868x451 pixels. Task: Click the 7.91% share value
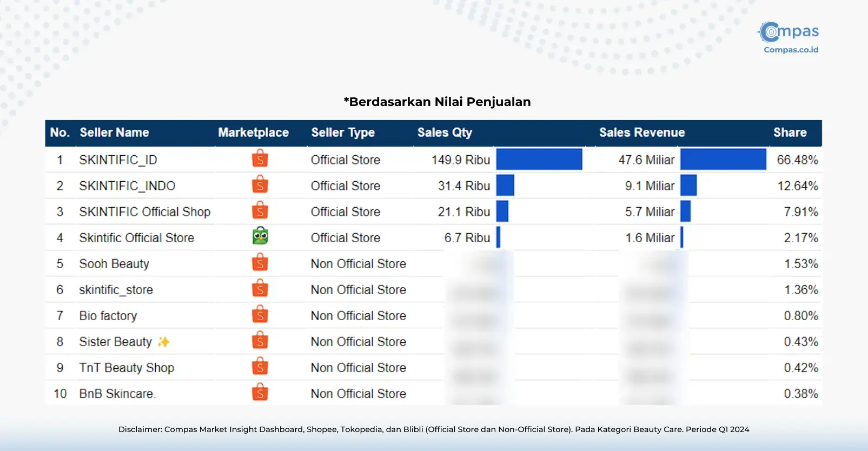point(801,212)
